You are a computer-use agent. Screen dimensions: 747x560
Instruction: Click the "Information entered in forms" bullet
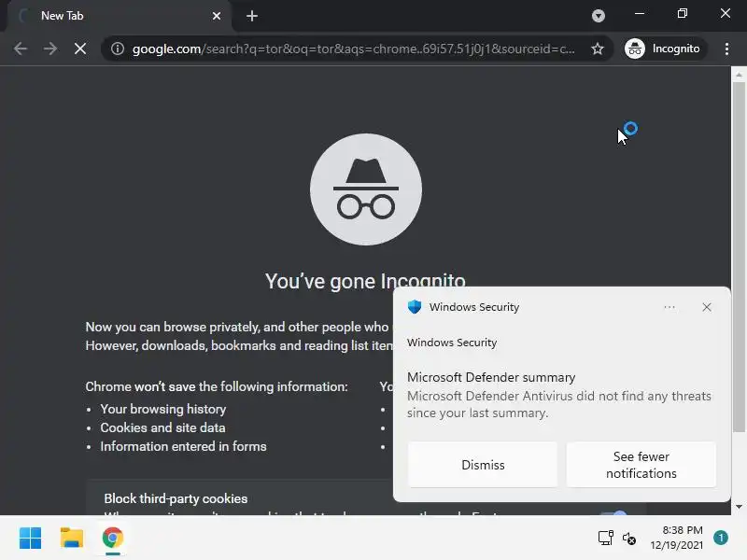tap(183, 446)
